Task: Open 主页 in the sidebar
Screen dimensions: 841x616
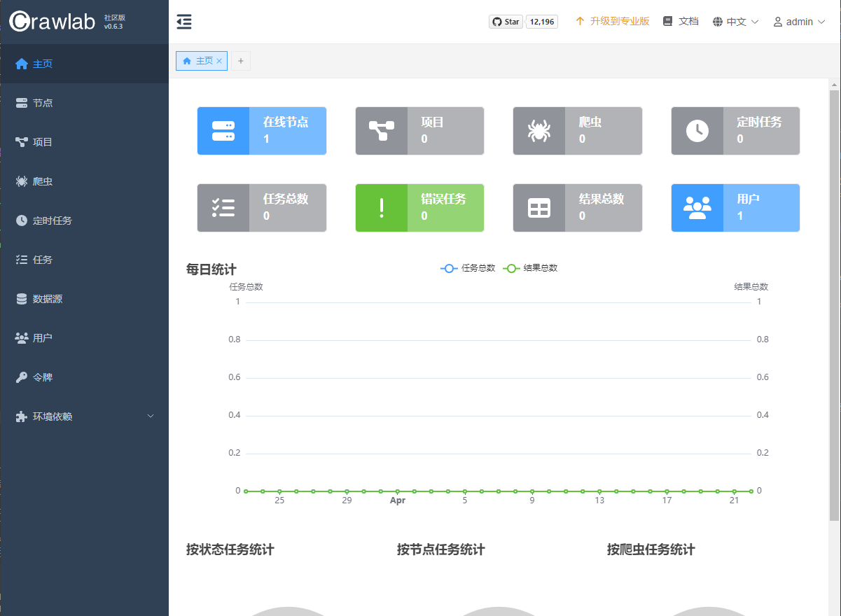Action: pos(84,64)
